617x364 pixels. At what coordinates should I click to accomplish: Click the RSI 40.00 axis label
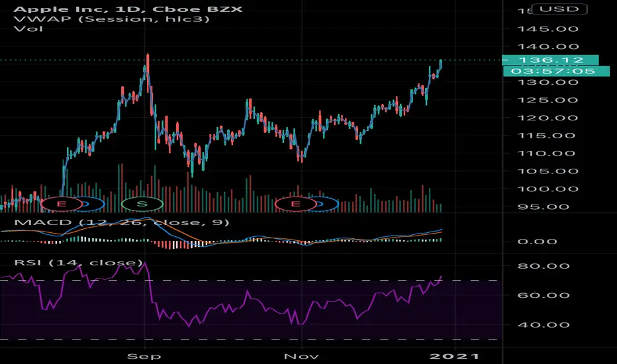point(543,325)
